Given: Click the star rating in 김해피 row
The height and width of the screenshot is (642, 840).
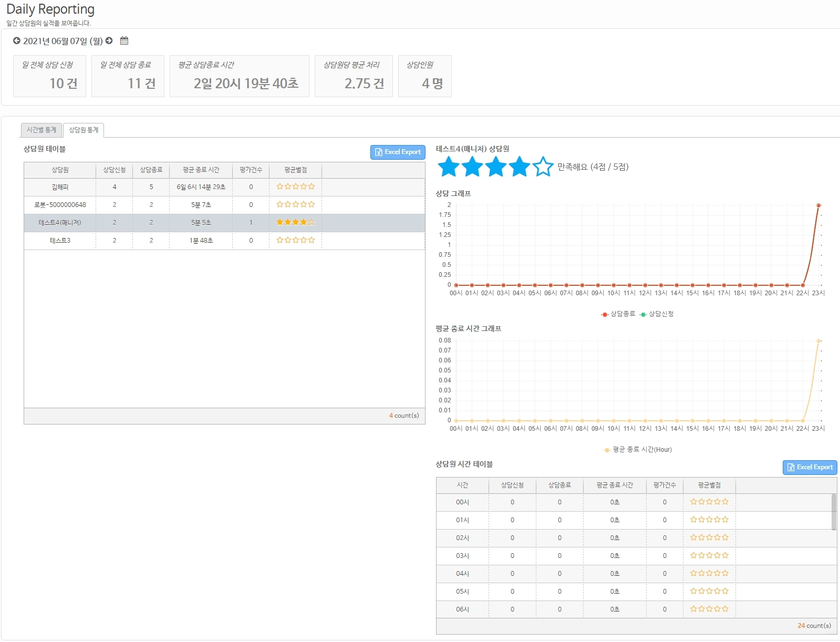Looking at the screenshot, I should (x=296, y=187).
